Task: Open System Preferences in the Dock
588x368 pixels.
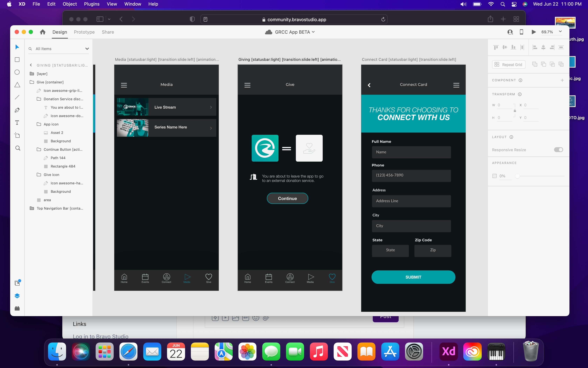Action: [414, 352]
